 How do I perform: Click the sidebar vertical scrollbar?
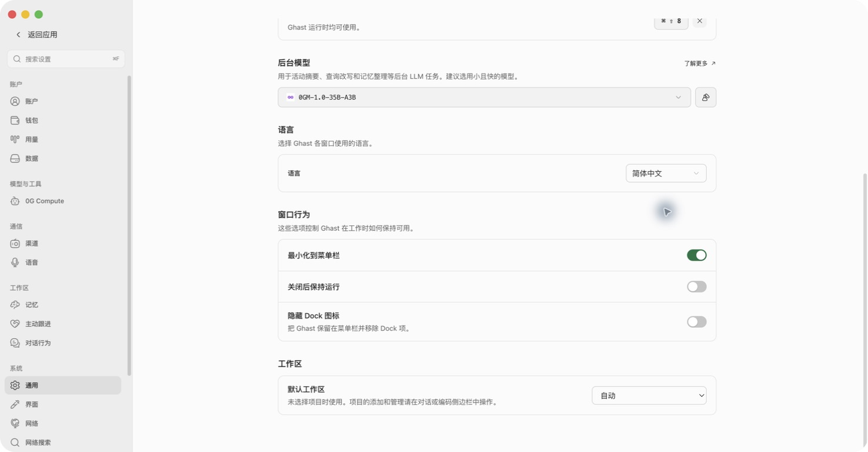(129, 225)
